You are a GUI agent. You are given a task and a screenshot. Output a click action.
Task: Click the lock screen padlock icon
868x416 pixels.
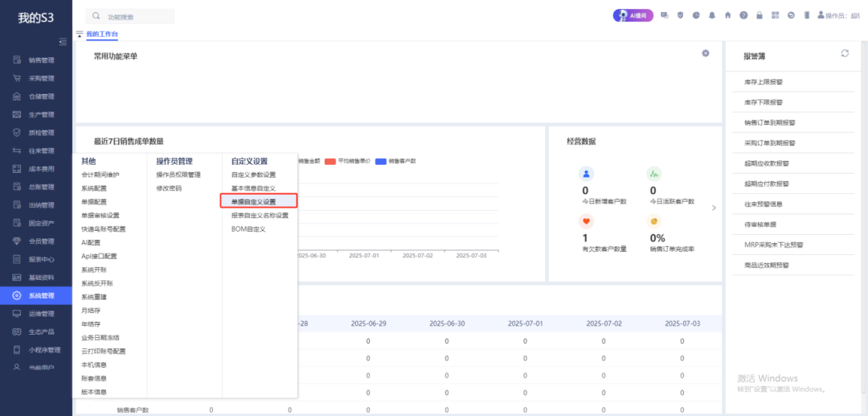(759, 15)
